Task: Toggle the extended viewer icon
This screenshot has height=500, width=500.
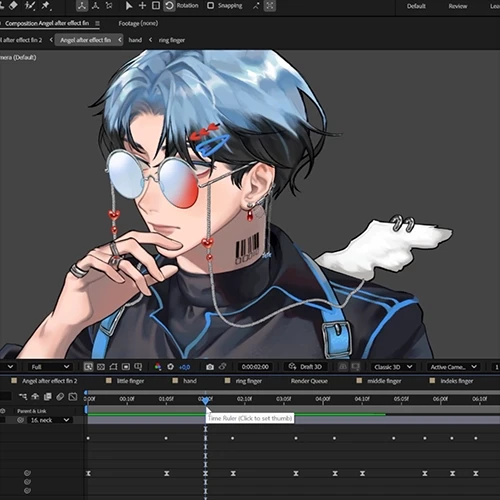Action: 356,367
